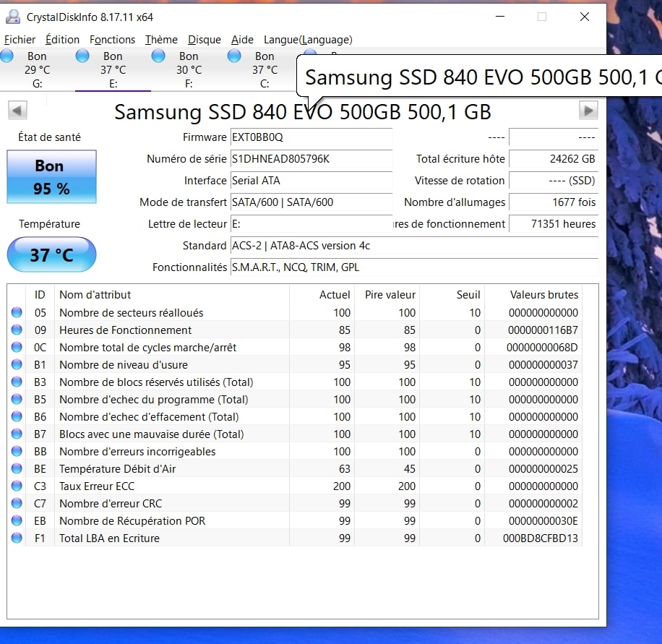
Task: Click the Pire valeur column header
Action: (387, 295)
